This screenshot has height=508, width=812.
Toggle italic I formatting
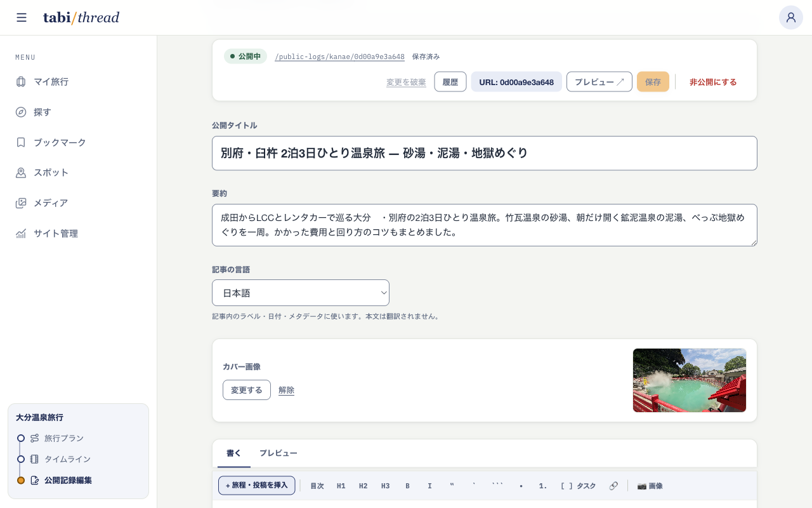tap(429, 486)
